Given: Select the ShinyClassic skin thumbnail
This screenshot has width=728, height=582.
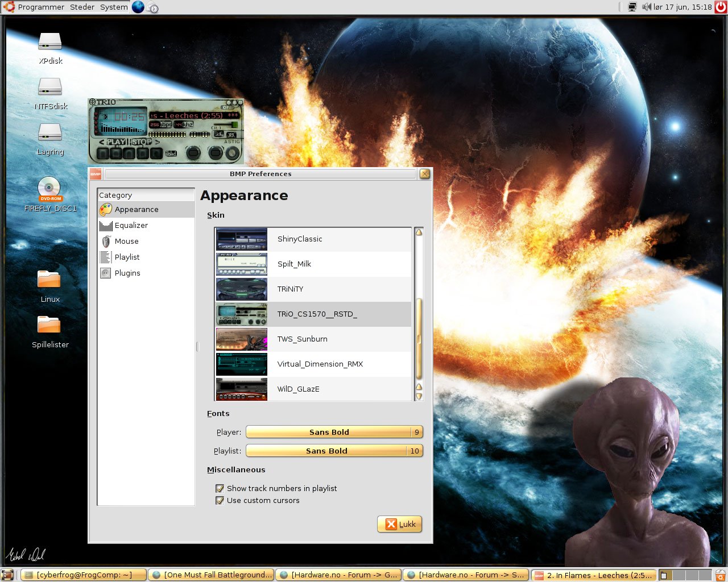Looking at the screenshot, I should point(242,239).
